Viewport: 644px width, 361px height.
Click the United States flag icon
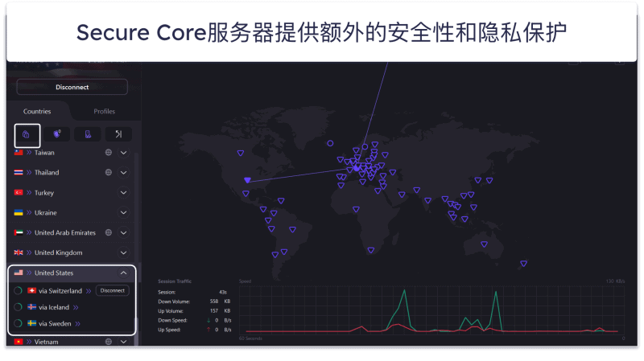click(x=19, y=273)
